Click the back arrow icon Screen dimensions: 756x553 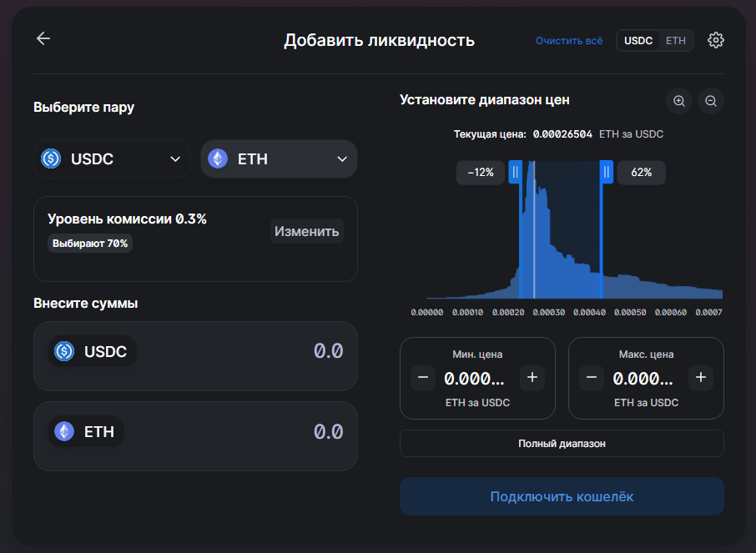coord(43,38)
